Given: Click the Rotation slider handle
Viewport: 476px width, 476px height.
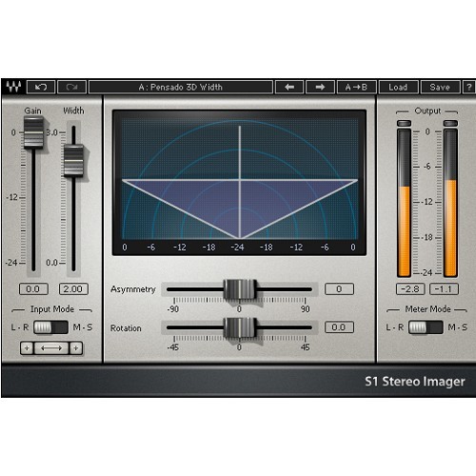Looking at the screenshot, I should click(x=240, y=327).
